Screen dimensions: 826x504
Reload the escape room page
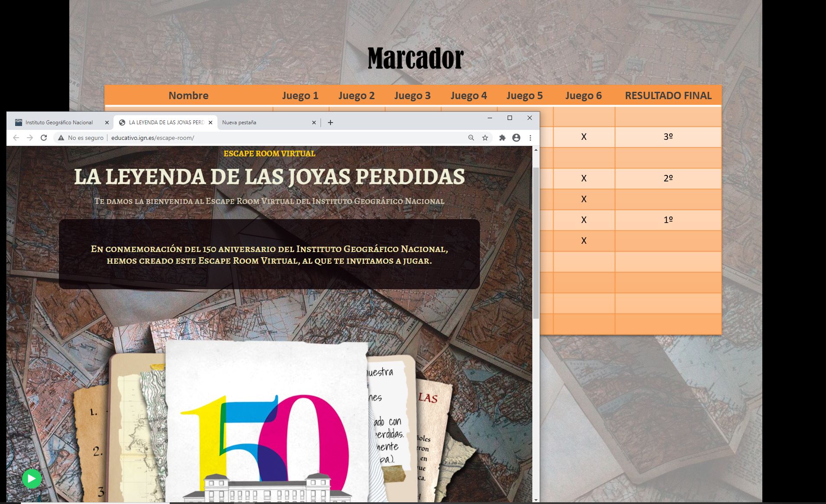tap(44, 138)
